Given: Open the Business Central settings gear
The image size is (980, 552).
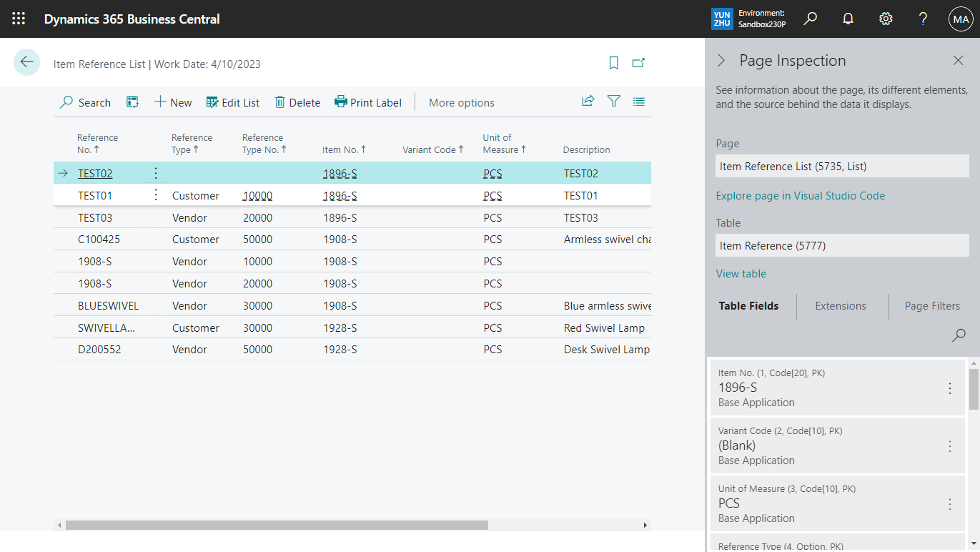Looking at the screenshot, I should tap(886, 19).
